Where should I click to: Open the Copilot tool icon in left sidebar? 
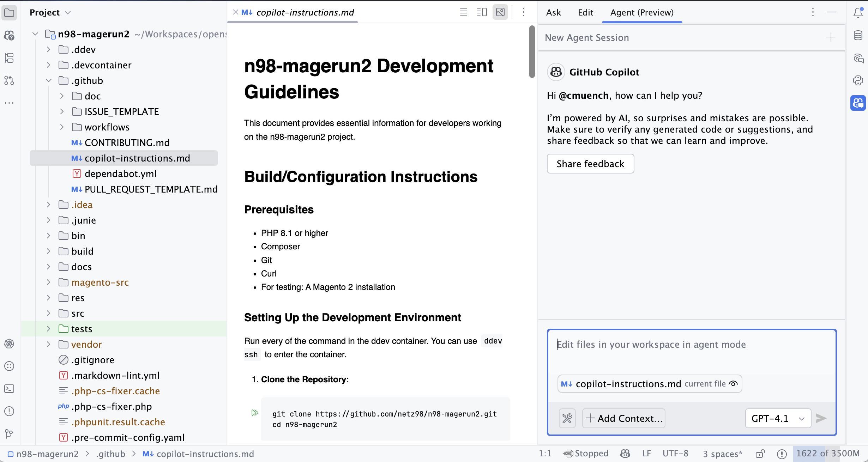(x=9, y=35)
